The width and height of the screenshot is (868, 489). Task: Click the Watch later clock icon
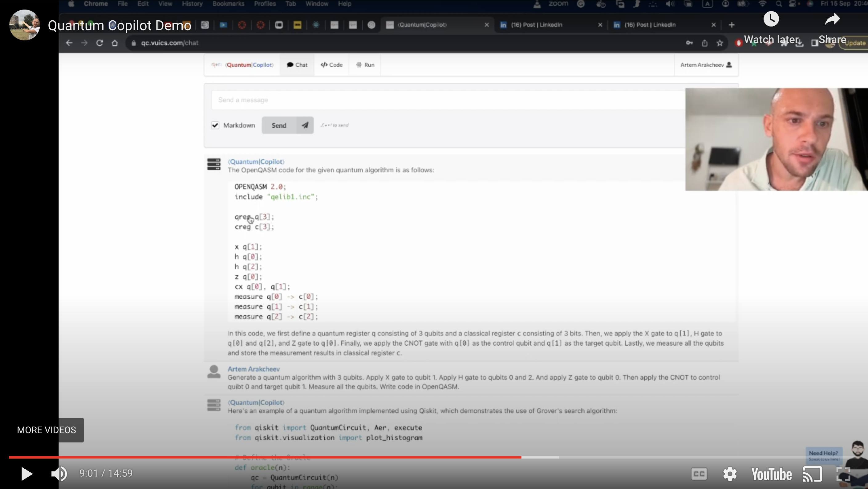pos(771,19)
